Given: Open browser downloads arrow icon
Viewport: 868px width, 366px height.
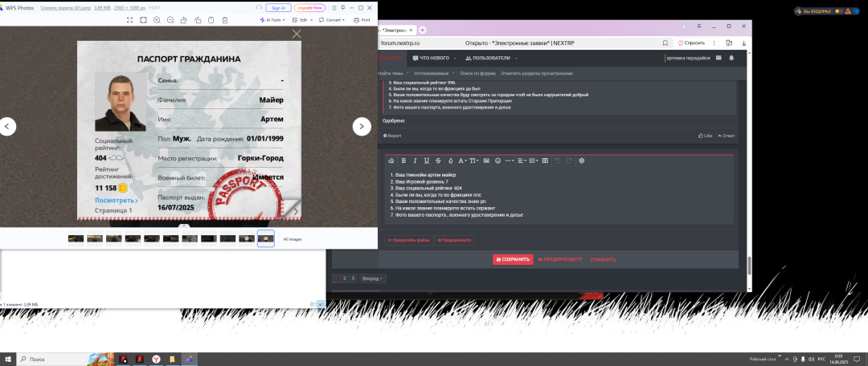Looking at the screenshot, I should 743,43.
